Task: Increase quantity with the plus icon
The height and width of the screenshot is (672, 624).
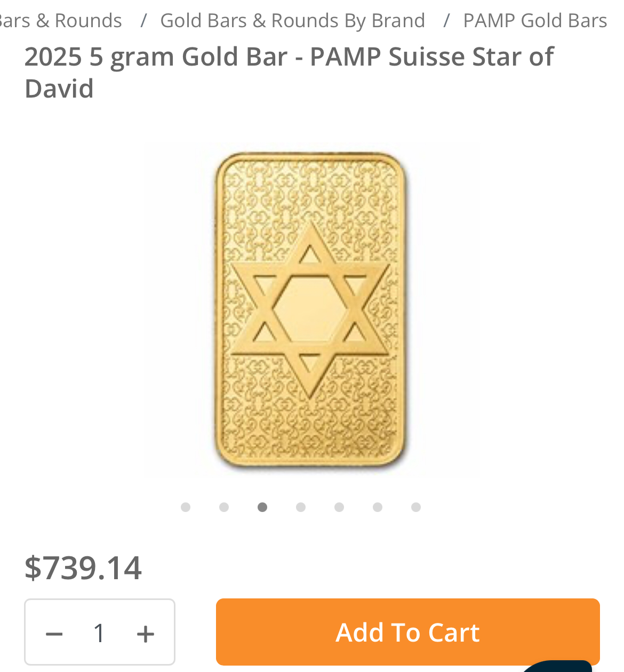Action: [145, 634]
